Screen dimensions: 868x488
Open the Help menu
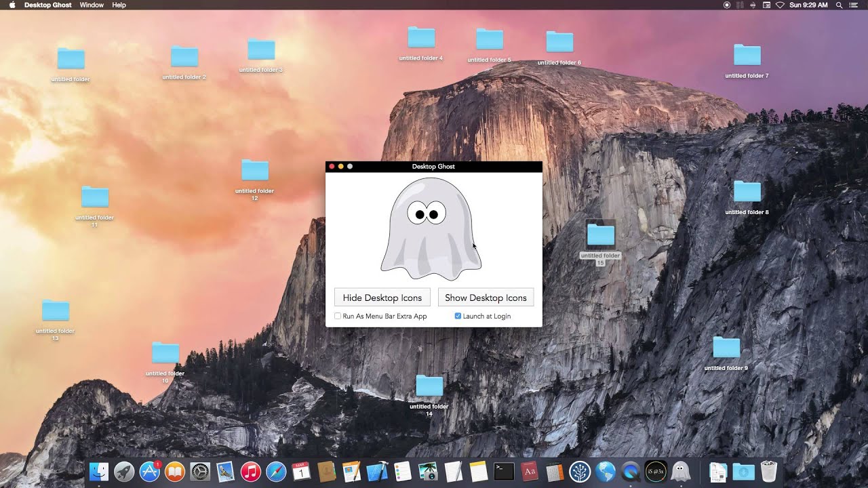[119, 5]
